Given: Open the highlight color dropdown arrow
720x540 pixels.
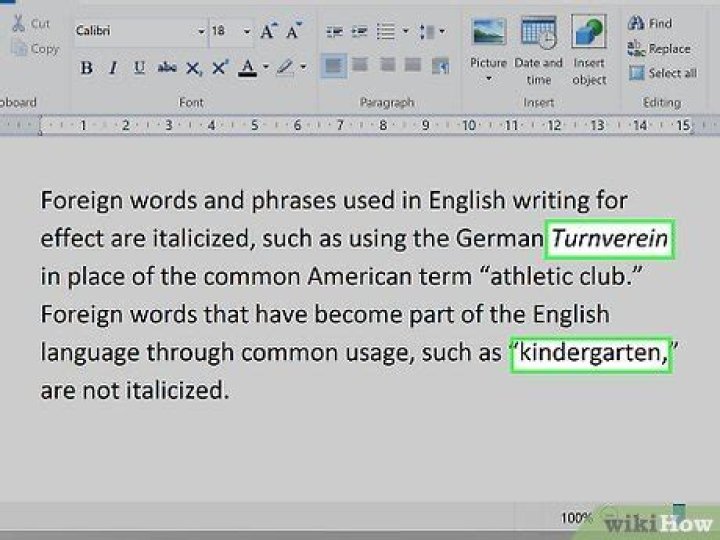Looking at the screenshot, I should [303, 67].
